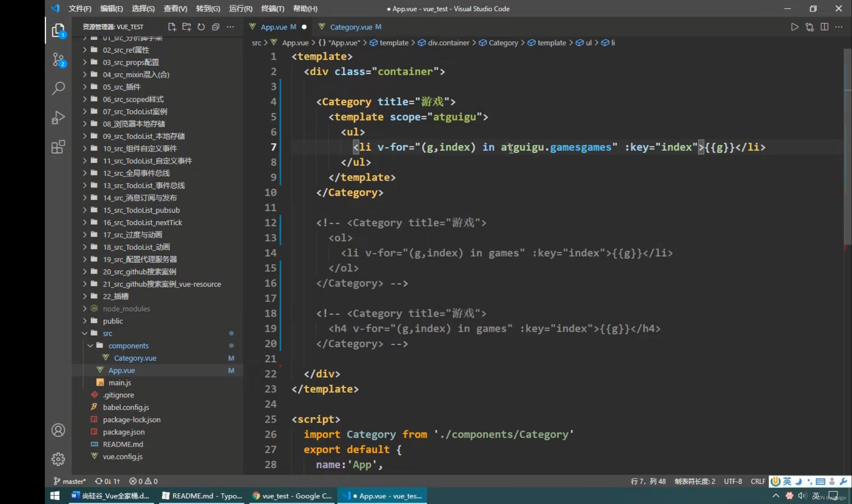Screen dimensions: 852x504
Task: Place cursor on 'name:'App'' code line
Action: (x=349, y=464)
